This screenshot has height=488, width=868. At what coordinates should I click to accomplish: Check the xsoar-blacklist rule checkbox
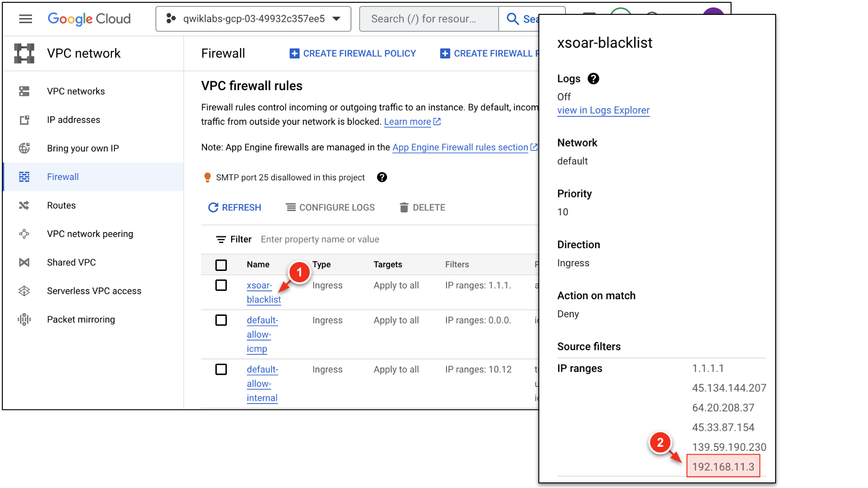point(221,285)
